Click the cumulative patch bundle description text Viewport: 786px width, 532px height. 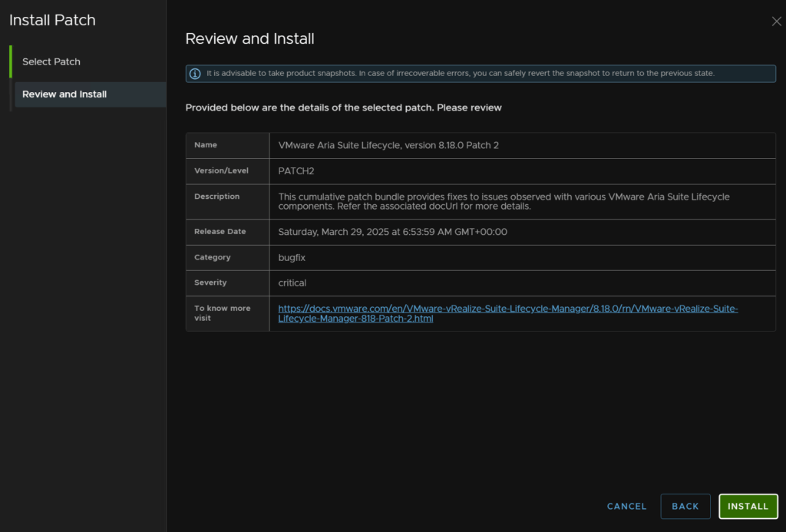pyautogui.click(x=504, y=202)
